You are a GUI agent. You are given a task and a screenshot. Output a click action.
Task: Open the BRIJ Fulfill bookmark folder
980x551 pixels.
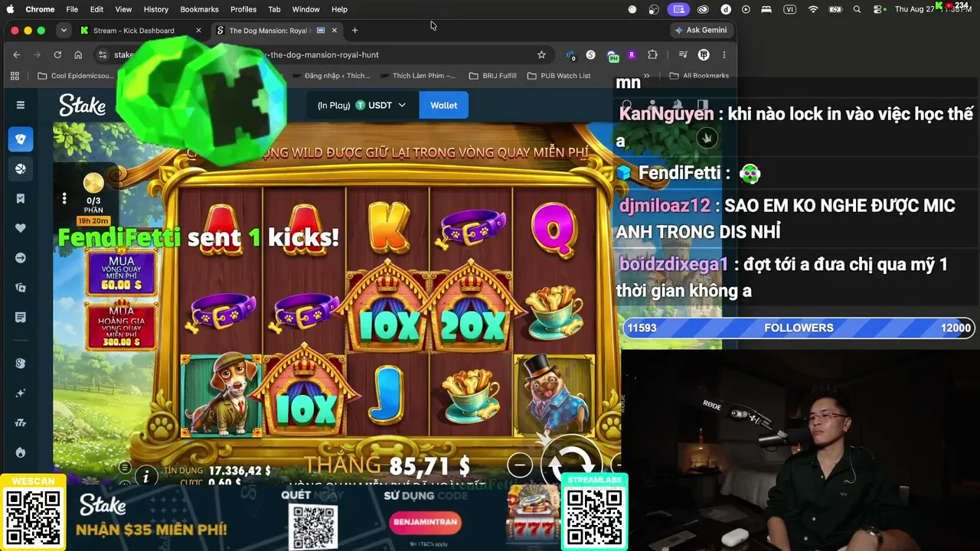[492, 76]
